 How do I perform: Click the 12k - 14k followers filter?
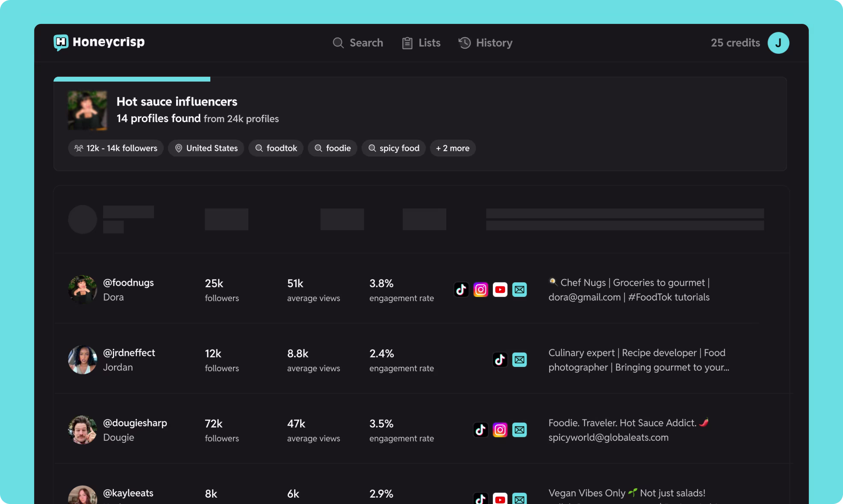(x=116, y=148)
